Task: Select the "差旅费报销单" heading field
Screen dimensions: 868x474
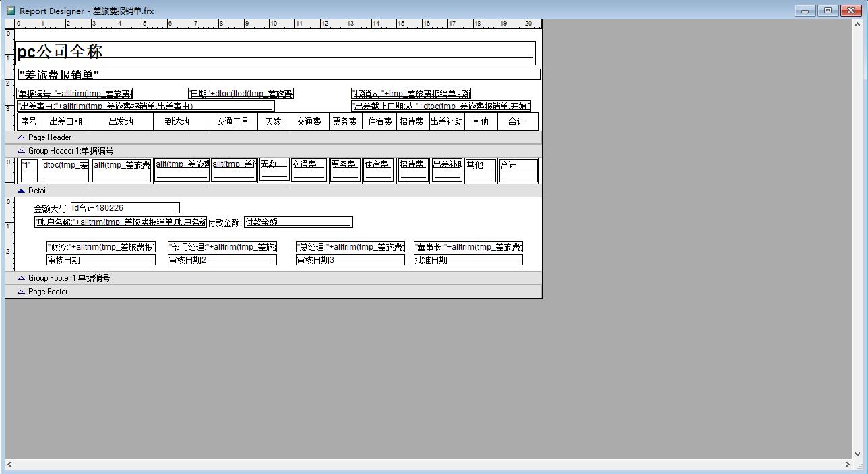Action: (x=279, y=75)
